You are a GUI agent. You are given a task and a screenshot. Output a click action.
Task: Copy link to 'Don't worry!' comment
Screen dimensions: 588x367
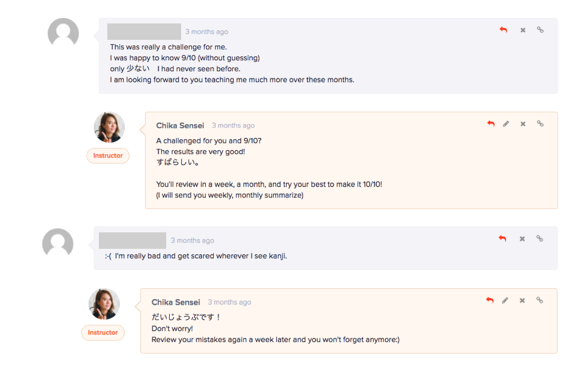click(539, 300)
